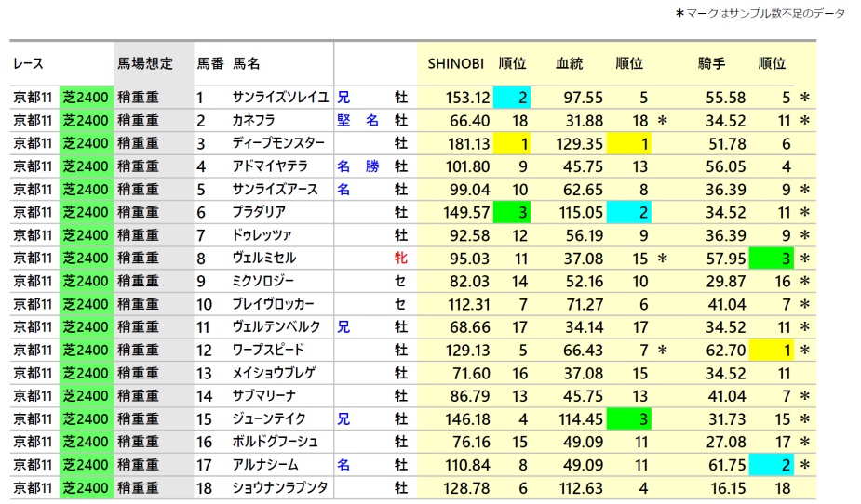
Task: Click the 騎手 column header
Action: pyautogui.click(x=711, y=64)
